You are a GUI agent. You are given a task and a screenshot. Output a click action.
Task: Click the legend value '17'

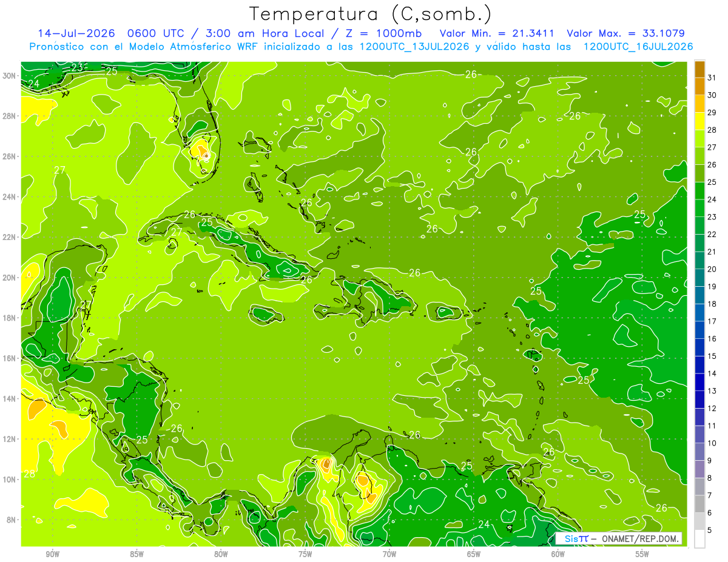pyautogui.click(x=712, y=321)
